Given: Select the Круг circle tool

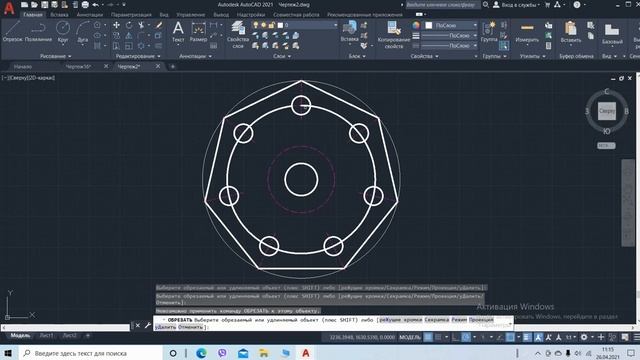Looking at the screenshot, I should (x=63, y=32).
